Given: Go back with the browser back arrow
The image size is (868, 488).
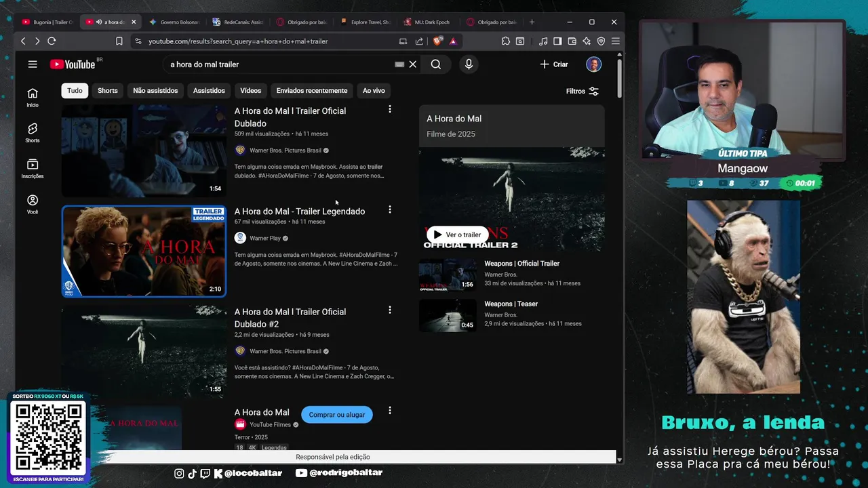Looking at the screenshot, I should [x=23, y=41].
